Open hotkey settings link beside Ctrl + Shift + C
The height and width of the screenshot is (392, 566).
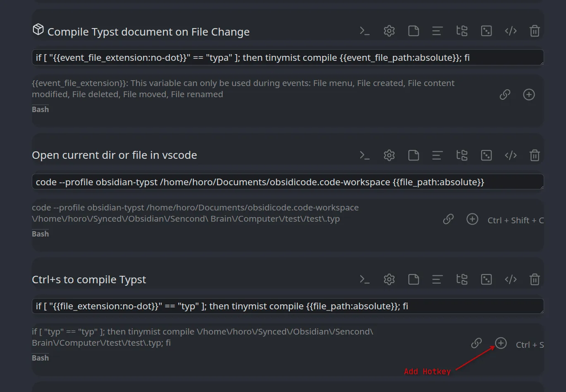coord(448,219)
